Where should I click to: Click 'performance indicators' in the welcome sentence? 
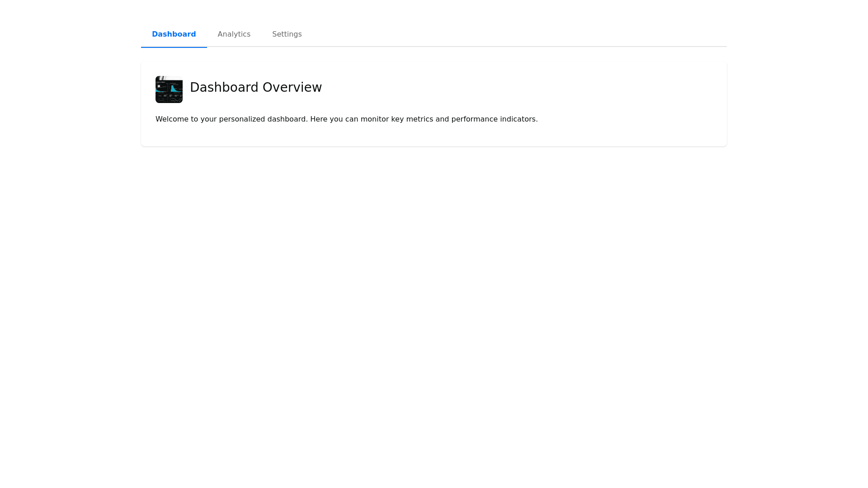click(x=494, y=119)
